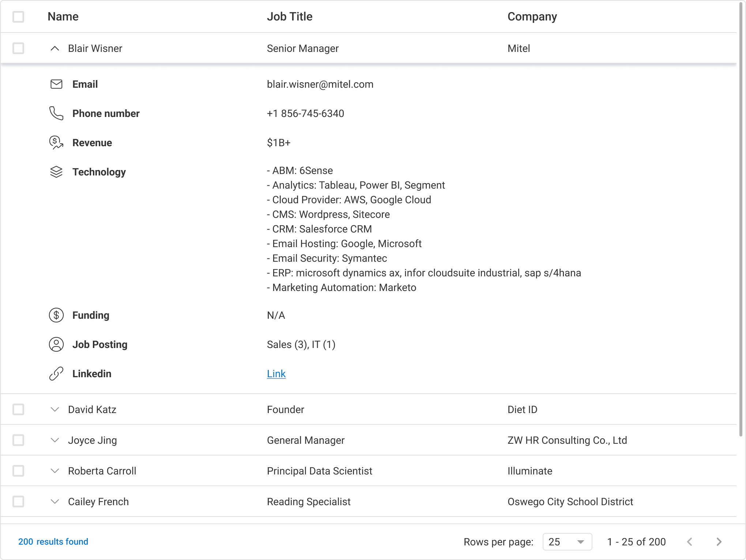Go to the previous results page
Viewport: 746px width, 560px height.
tap(690, 542)
